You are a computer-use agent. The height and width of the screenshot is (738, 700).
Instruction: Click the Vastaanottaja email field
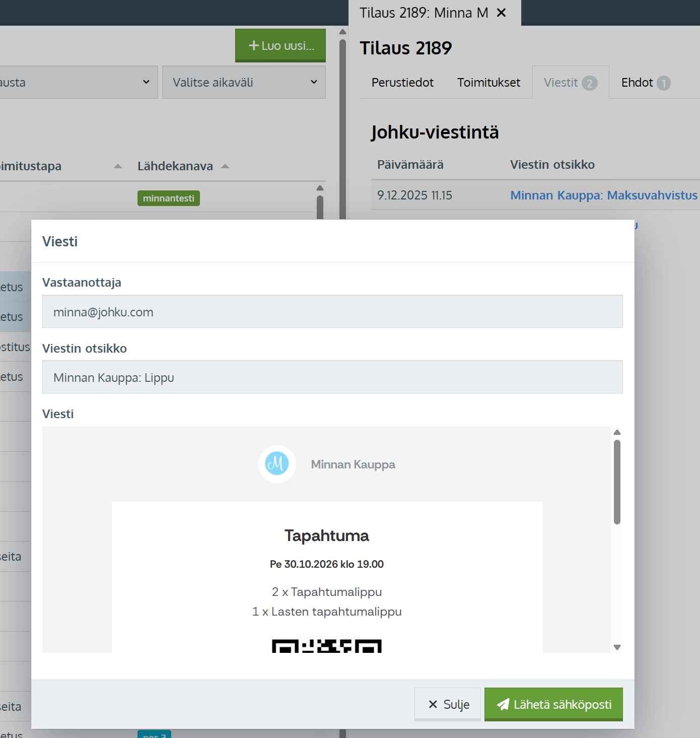point(332,312)
